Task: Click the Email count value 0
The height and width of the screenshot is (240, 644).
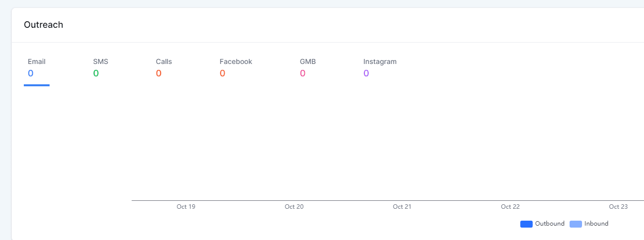Action: (x=31, y=73)
